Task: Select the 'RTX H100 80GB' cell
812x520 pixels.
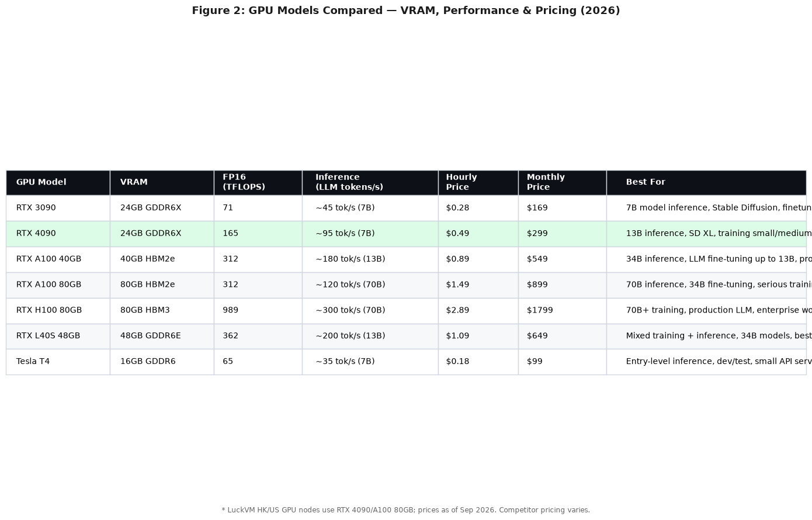Action: coord(58,311)
